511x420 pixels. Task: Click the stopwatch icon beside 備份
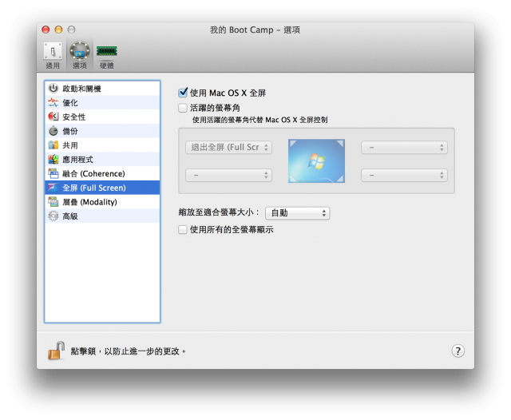[x=53, y=131]
